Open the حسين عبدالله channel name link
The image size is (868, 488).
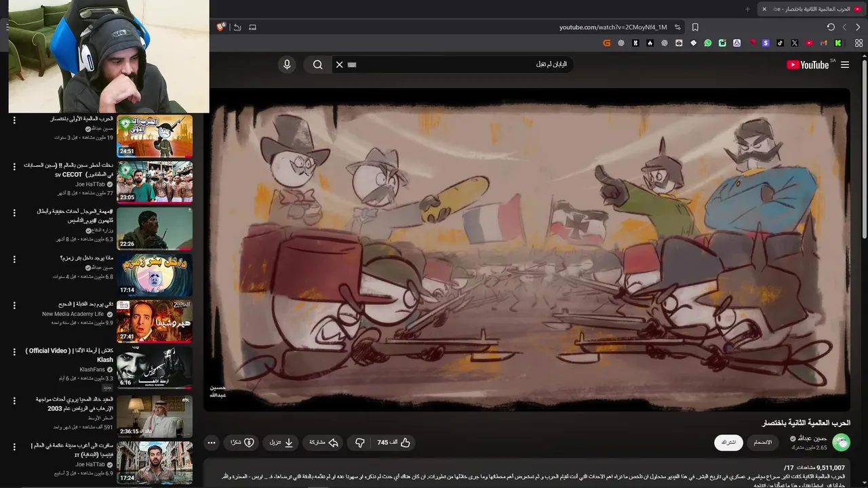coord(813,439)
